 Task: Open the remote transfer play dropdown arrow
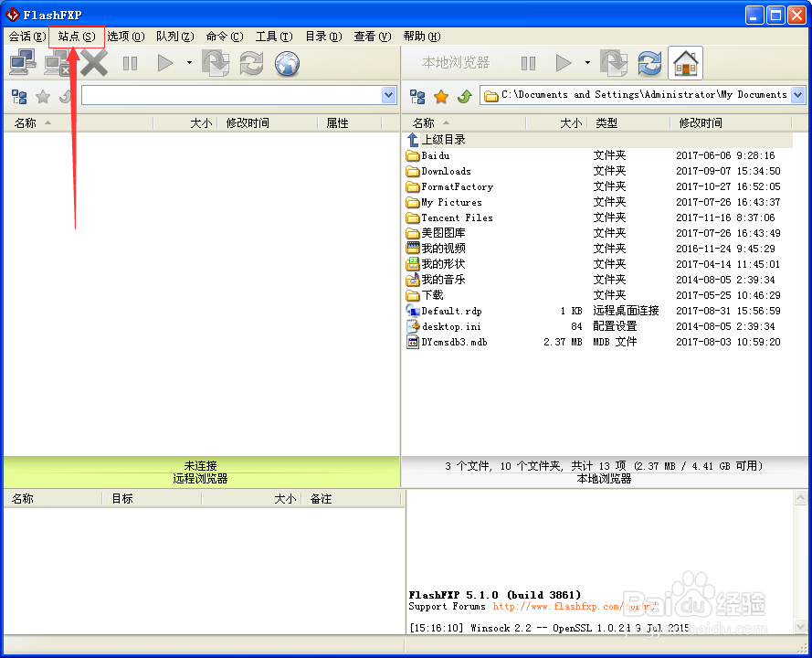(190, 63)
